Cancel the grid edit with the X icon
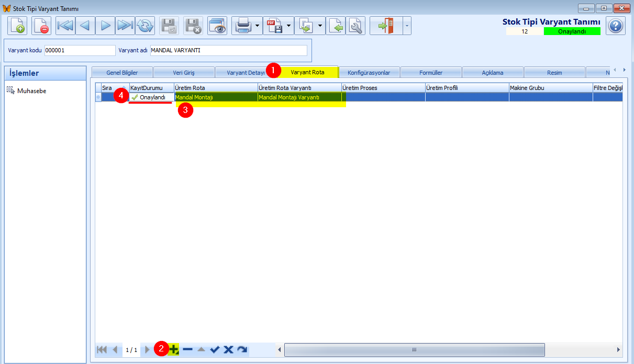The image size is (634, 364). (228, 349)
